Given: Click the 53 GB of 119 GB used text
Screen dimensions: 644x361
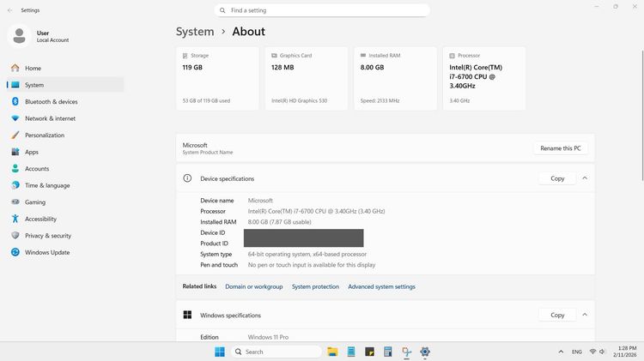Looking at the screenshot, I should (x=206, y=100).
